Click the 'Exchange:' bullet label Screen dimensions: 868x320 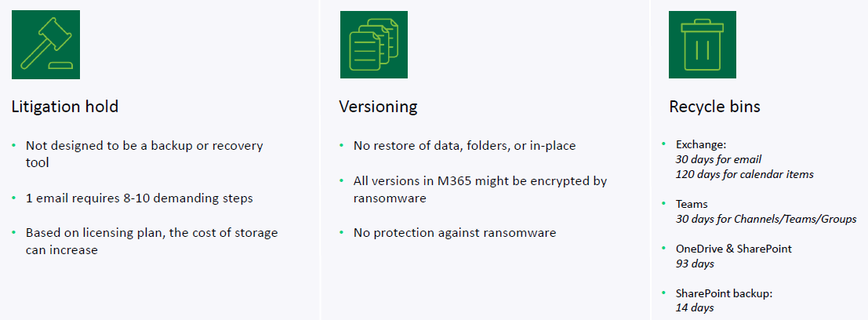[700, 145]
